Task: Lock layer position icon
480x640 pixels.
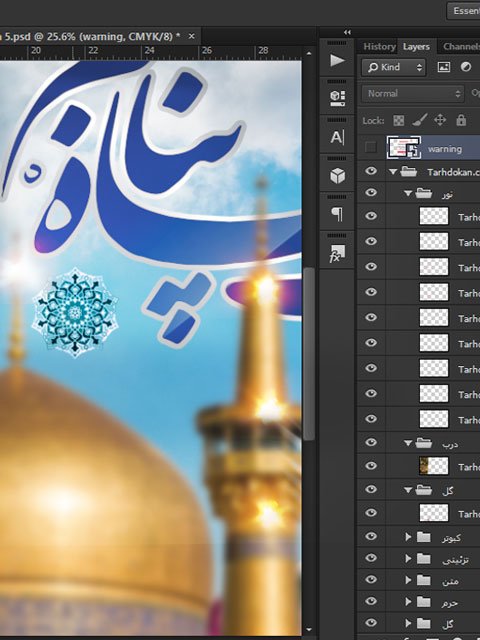Action: coord(440,120)
